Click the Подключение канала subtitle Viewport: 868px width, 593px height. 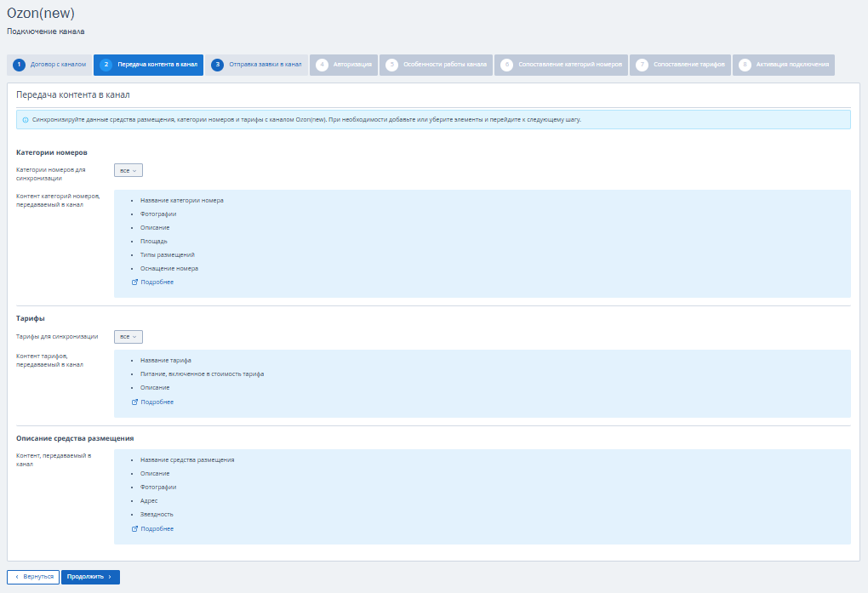45,31
